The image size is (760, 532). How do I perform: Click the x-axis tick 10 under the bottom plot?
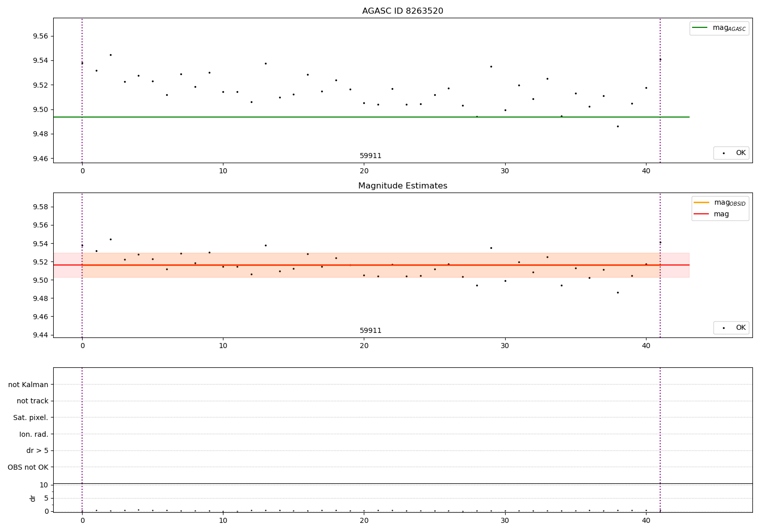click(223, 520)
